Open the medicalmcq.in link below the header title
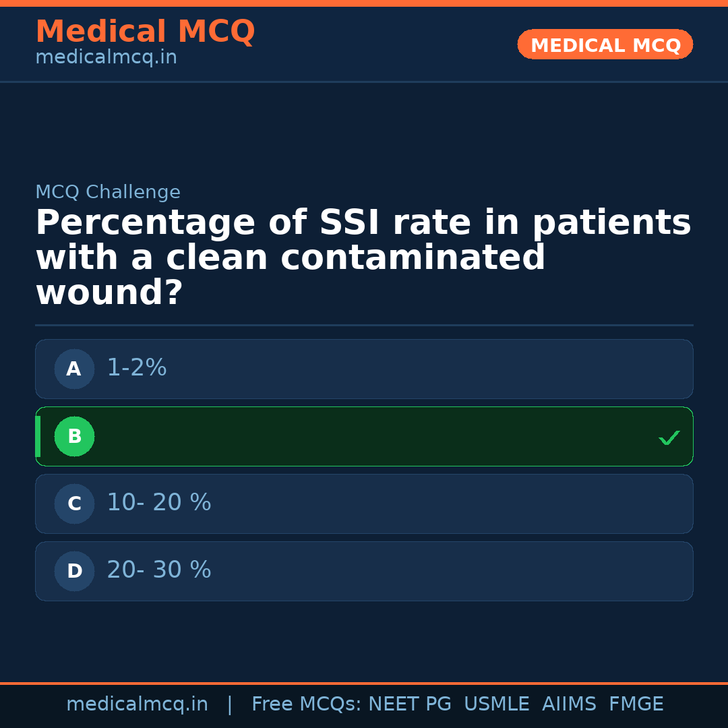Viewport: 728px width, 728px height. (106, 58)
